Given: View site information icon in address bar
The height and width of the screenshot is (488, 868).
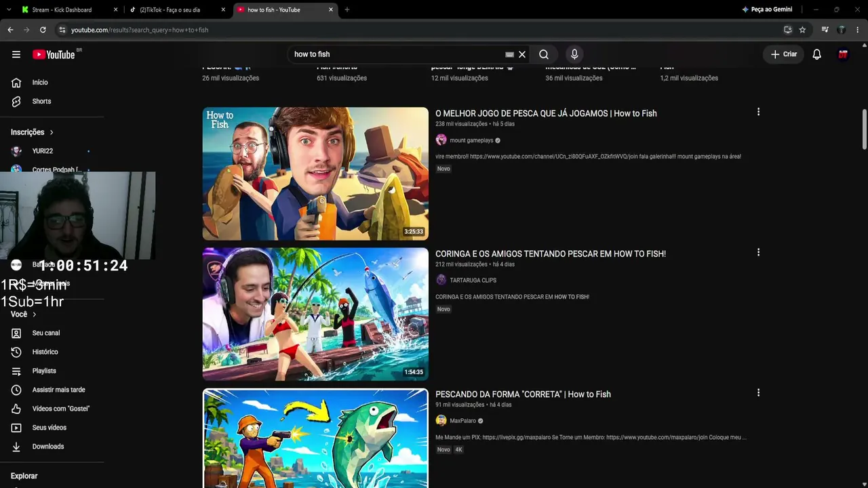Looking at the screenshot, I should pos(62,30).
